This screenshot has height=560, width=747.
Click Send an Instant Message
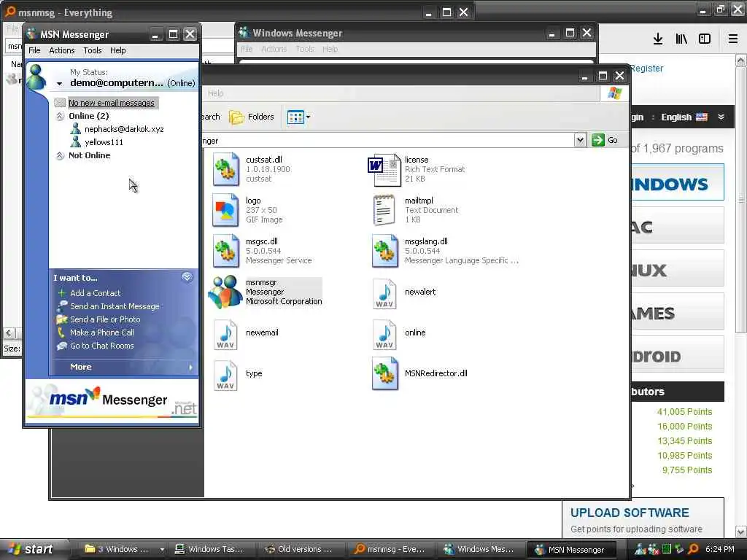[115, 306]
